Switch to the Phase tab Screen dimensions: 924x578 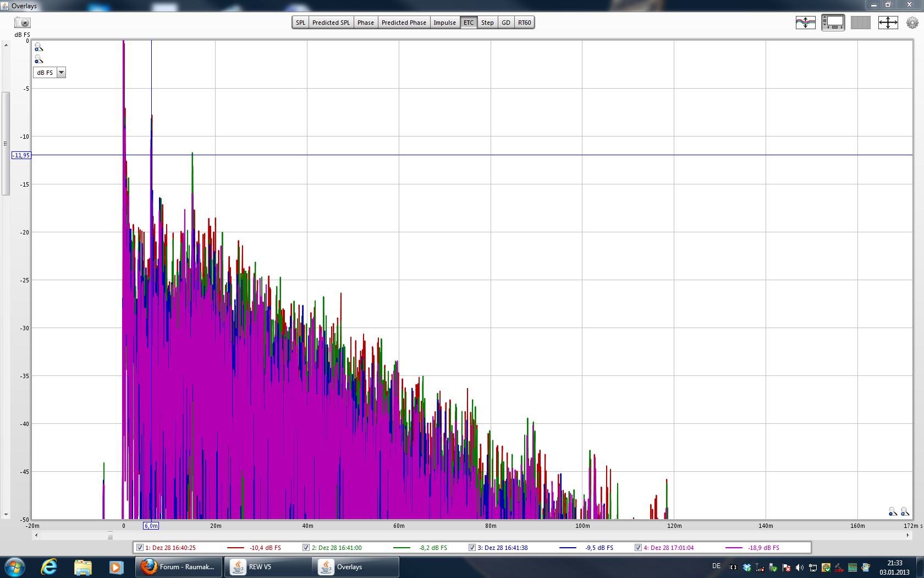(x=366, y=23)
